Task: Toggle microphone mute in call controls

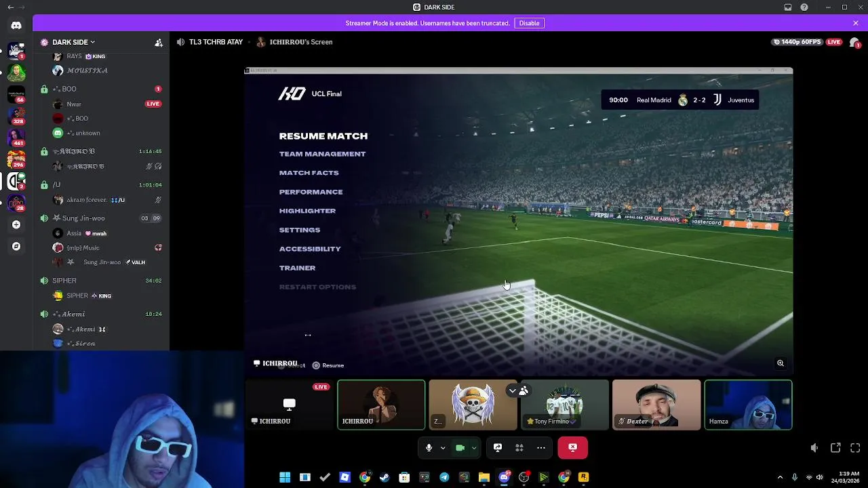Action: pos(429,447)
